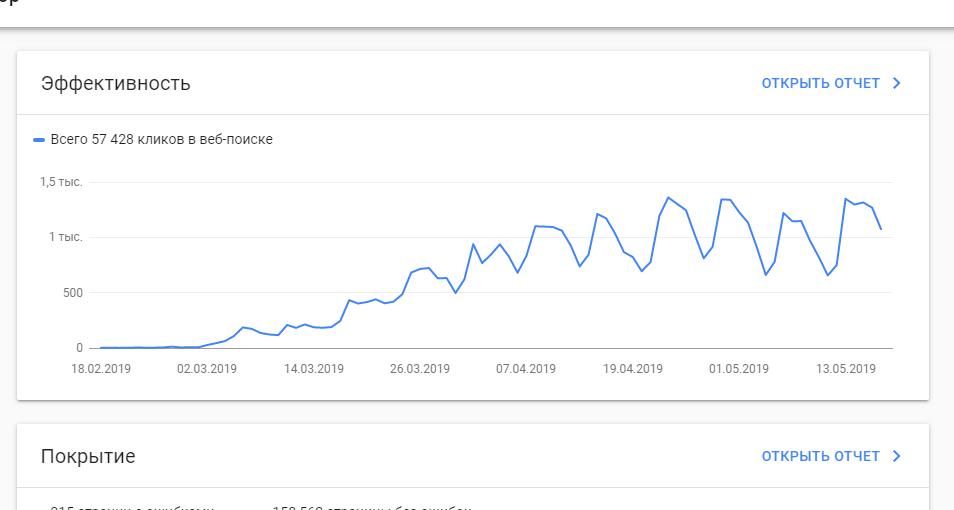The width and height of the screenshot is (954, 510).
Task: Click the Покрытие card heading
Action: click(x=88, y=457)
